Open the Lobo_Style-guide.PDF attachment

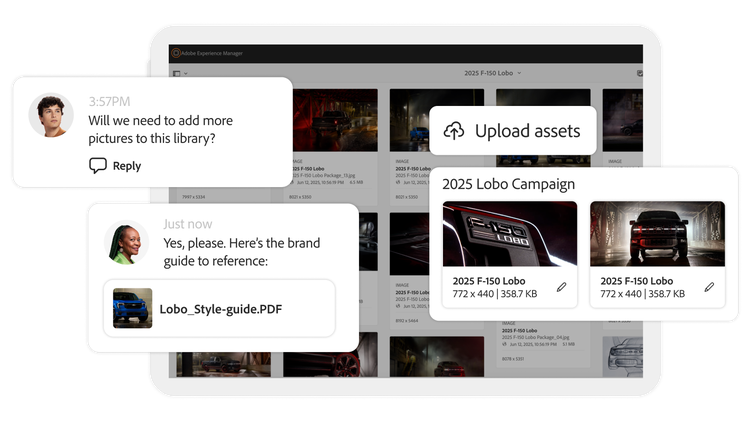click(219, 308)
